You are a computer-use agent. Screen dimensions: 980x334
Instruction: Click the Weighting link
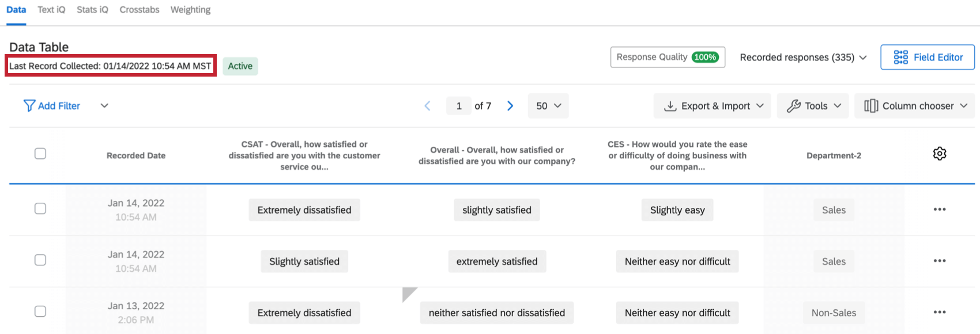click(x=190, y=9)
